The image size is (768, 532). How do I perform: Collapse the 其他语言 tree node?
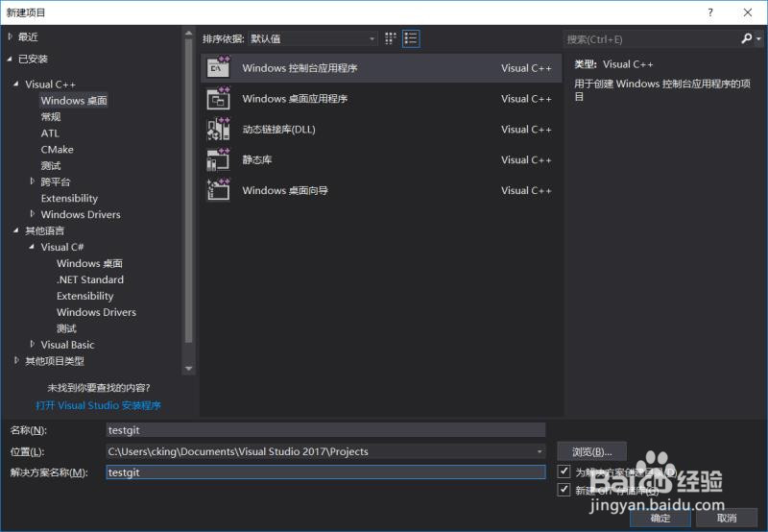pos(16,230)
